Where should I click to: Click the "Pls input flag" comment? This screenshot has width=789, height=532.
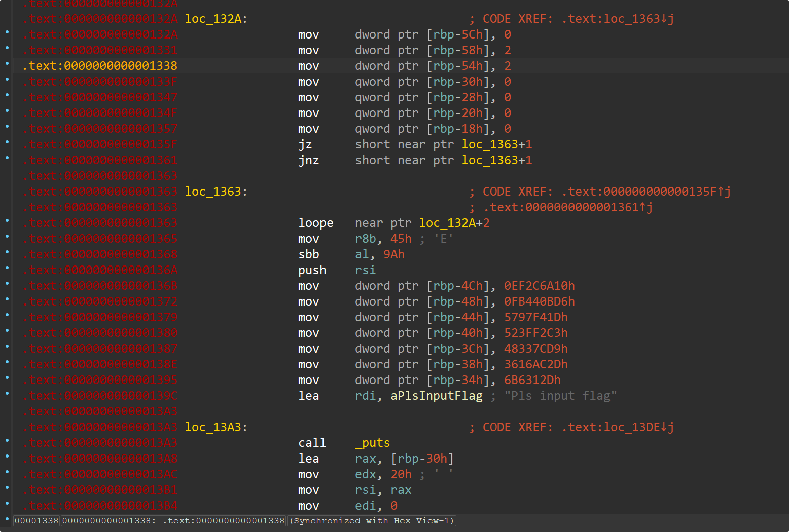(560, 396)
